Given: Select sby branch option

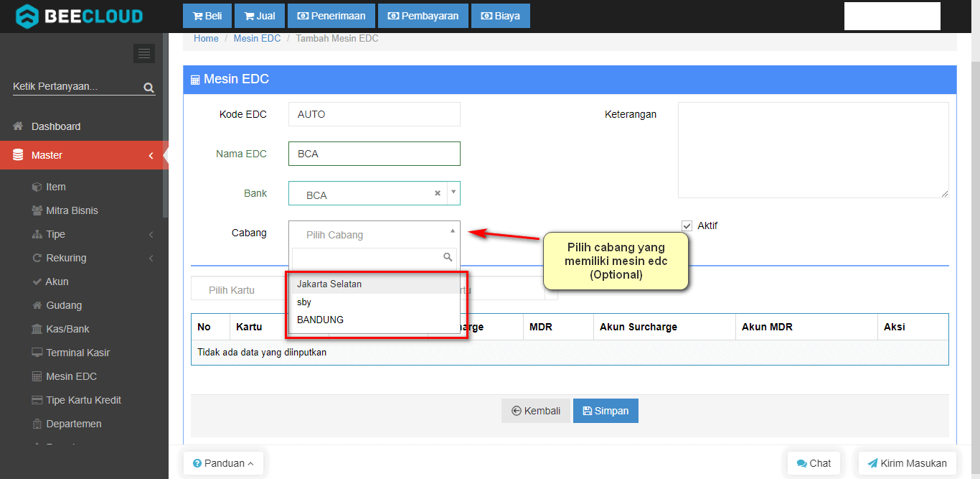Looking at the screenshot, I should pos(374,302).
